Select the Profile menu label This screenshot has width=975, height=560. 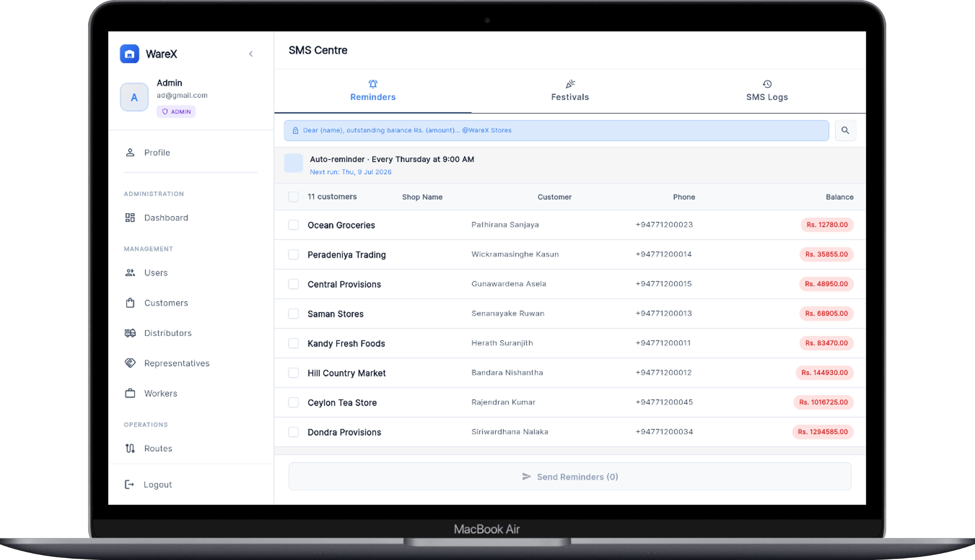point(157,153)
